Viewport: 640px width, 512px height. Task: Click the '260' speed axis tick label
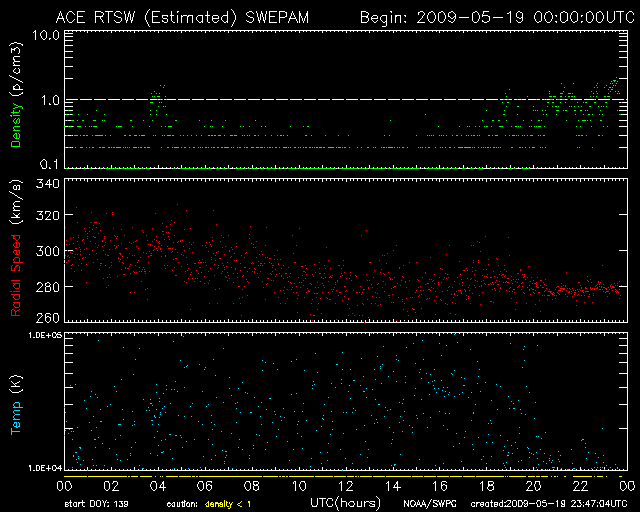point(47,318)
